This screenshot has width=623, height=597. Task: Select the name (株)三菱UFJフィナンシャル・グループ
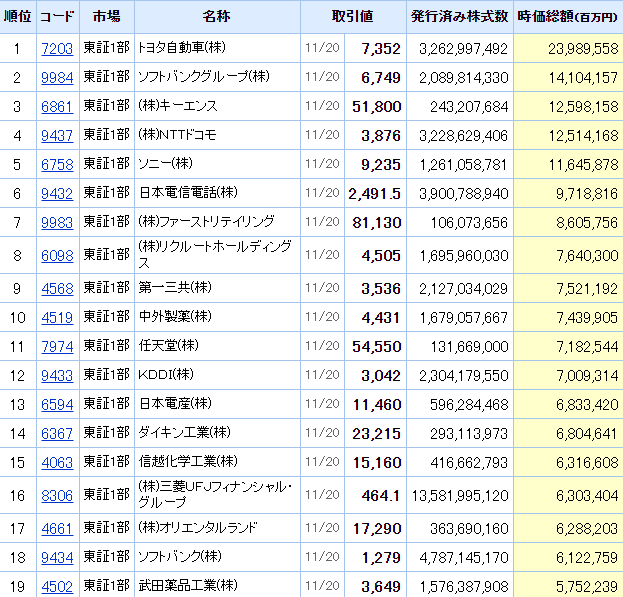tap(215, 495)
